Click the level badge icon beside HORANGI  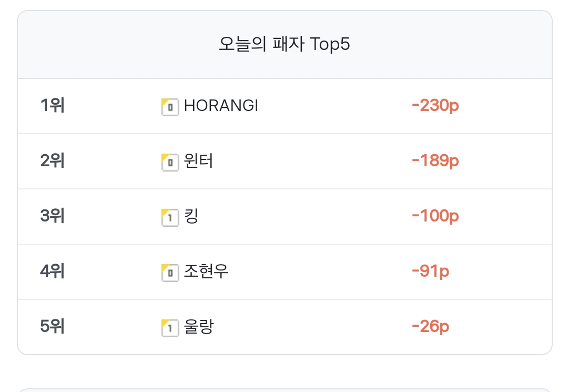pyautogui.click(x=170, y=107)
